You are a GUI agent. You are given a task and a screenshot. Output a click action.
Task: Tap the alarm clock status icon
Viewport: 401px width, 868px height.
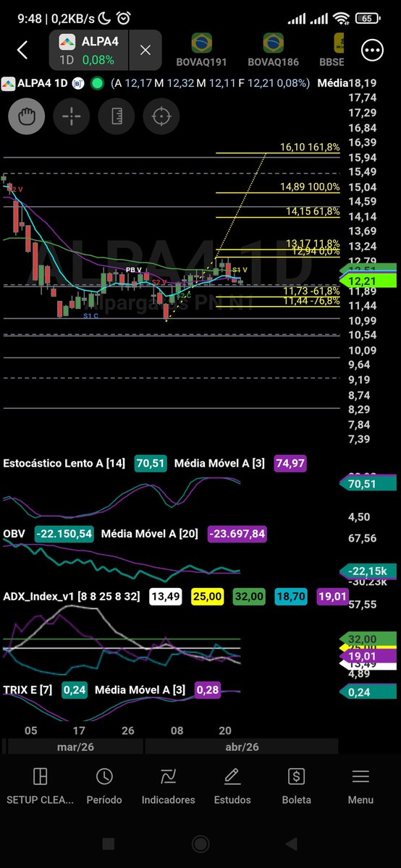[x=124, y=18]
